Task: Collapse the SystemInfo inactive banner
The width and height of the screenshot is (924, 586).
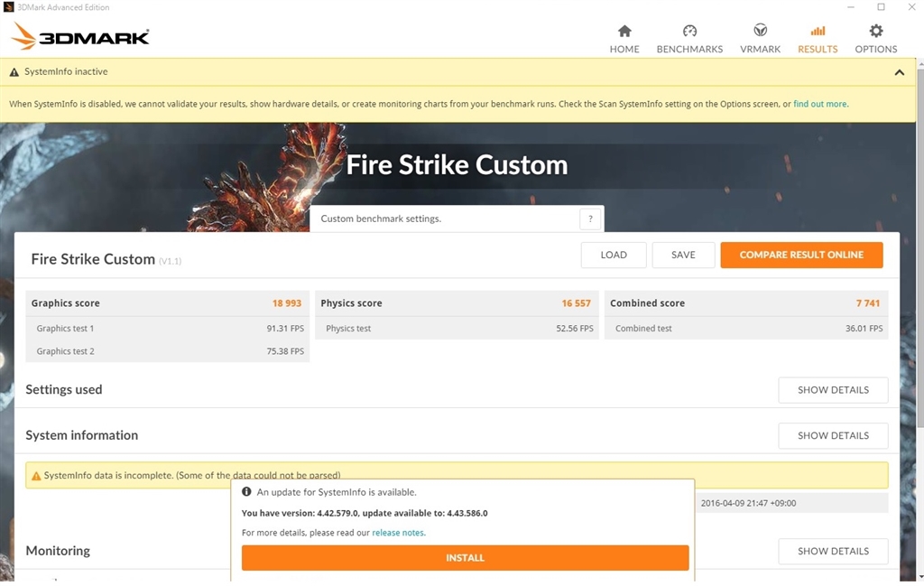Action: coord(899,72)
